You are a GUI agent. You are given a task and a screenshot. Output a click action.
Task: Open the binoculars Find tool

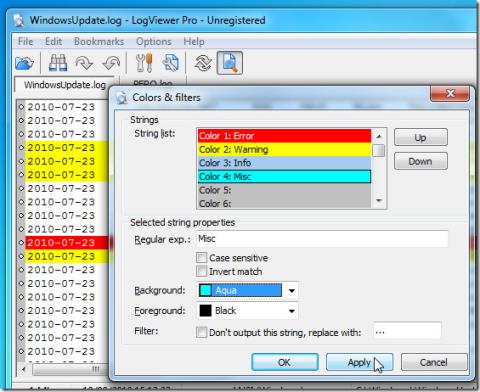tap(58, 63)
